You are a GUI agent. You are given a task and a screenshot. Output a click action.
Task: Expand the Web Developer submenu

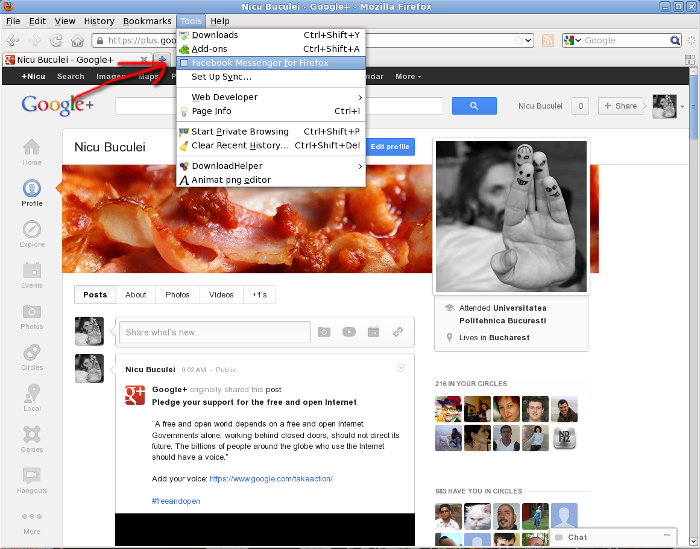click(271, 97)
